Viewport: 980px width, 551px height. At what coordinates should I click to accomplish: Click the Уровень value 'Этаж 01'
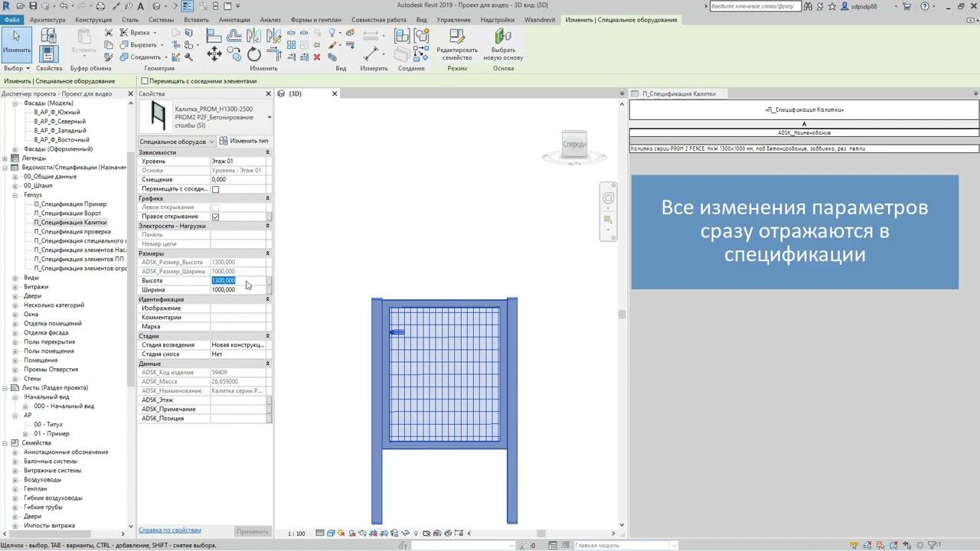[x=238, y=161]
